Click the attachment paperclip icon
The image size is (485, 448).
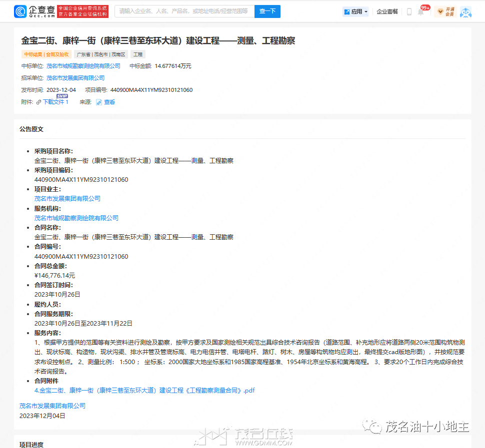38,102
